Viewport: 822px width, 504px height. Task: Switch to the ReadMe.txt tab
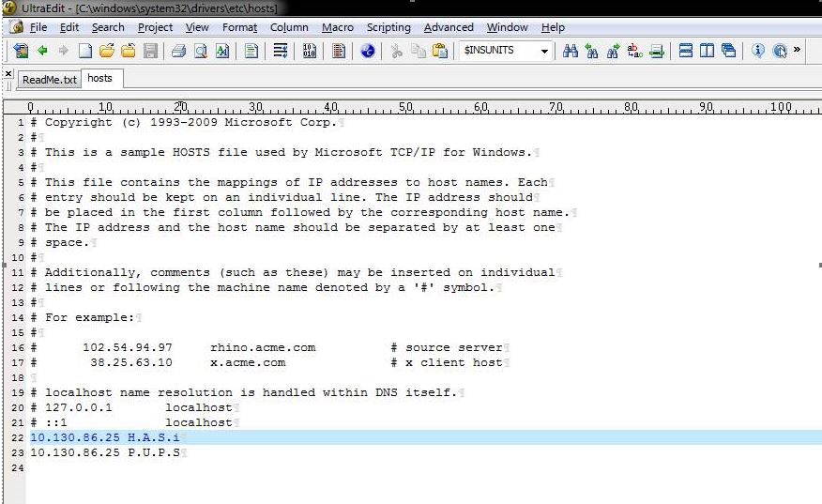49,80
